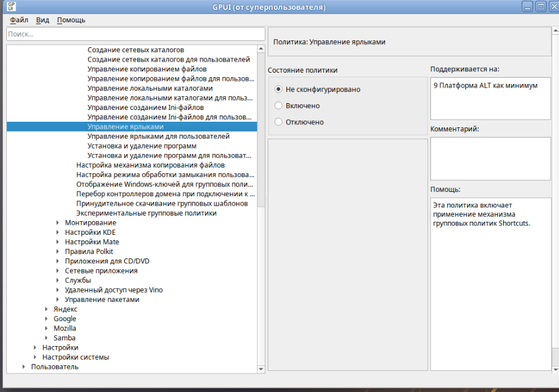Minimize the GPUI window

pyautogui.click(x=527, y=6)
